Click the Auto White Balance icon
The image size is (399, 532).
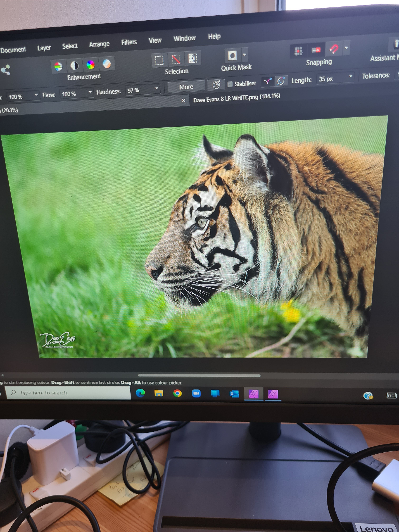click(107, 64)
